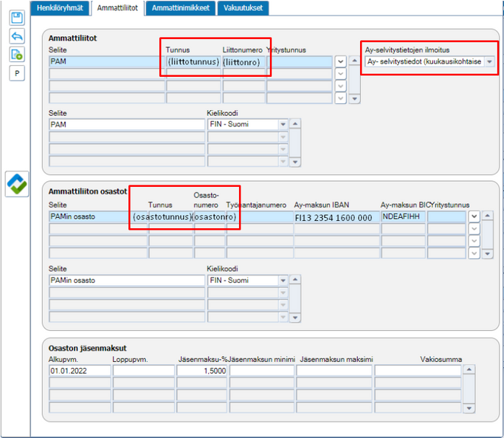Click Alkupvm. field 01.01.2022
The height and width of the screenshot is (438, 504).
point(80,371)
